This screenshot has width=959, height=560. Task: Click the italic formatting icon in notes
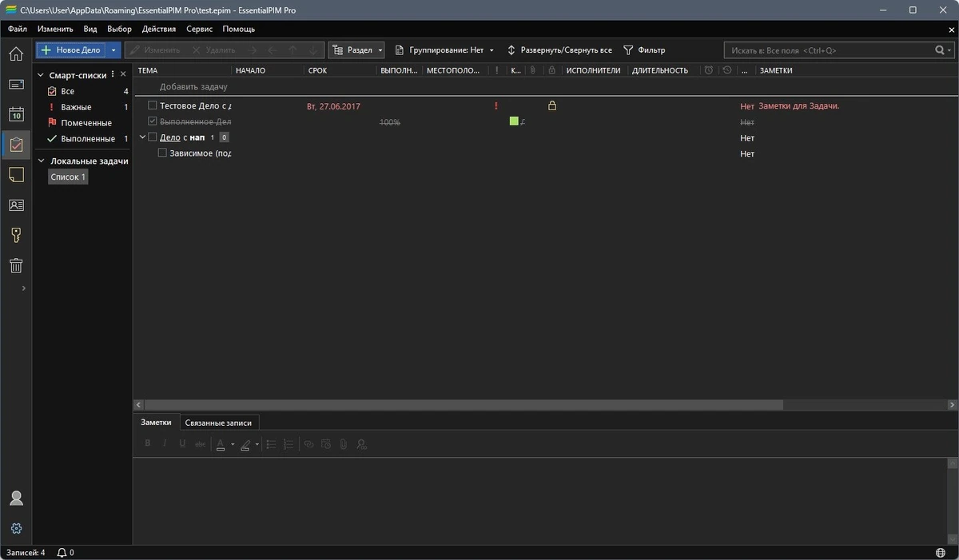coord(165,444)
